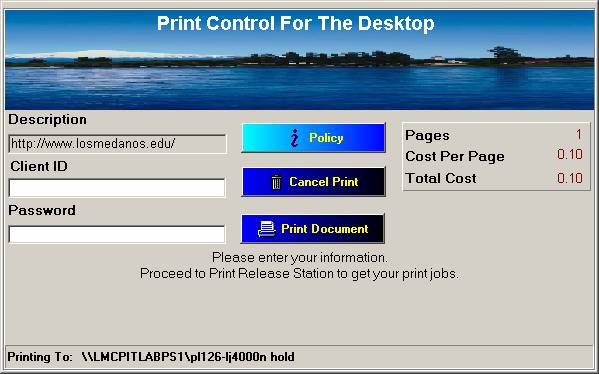The image size is (599, 374).
Task: Click the Cost Per Page amount
Action: (570, 154)
